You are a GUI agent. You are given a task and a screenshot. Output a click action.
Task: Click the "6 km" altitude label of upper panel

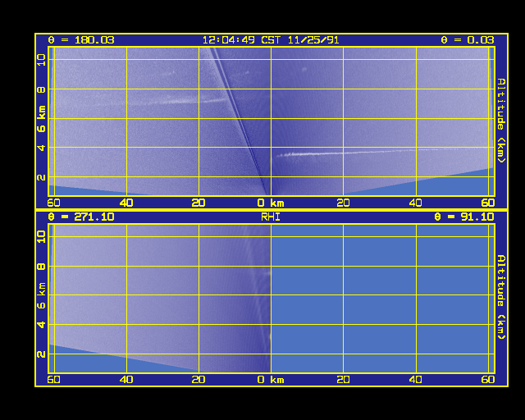pyautogui.click(x=42, y=119)
